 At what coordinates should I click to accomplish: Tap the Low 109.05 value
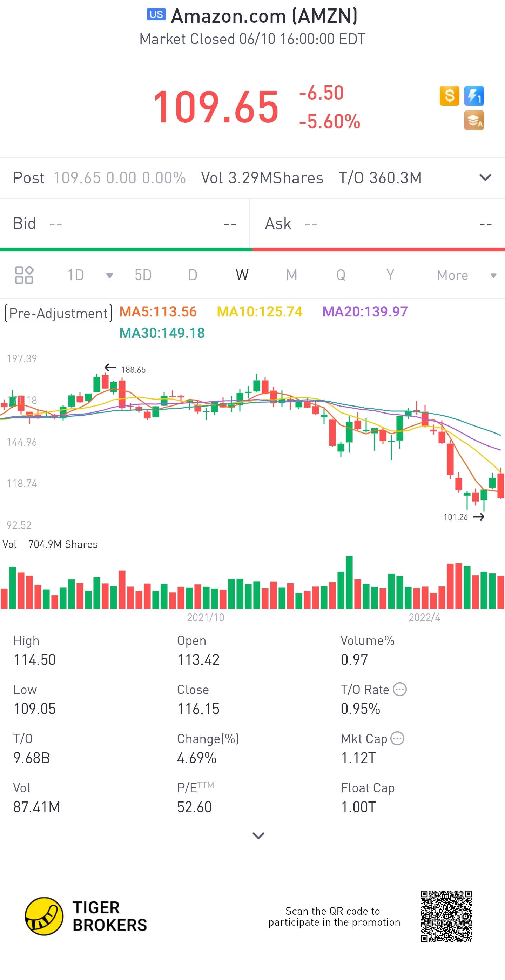(35, 709)
